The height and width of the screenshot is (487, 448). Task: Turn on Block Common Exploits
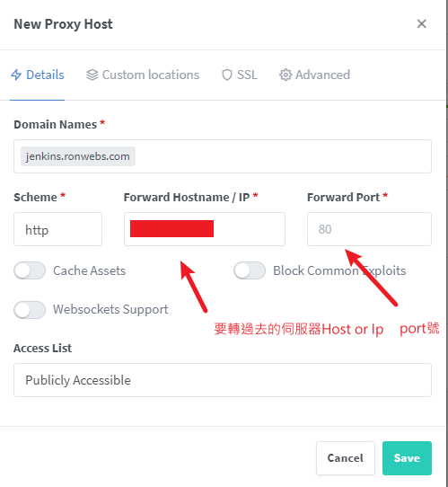click(x=250, y=270)
